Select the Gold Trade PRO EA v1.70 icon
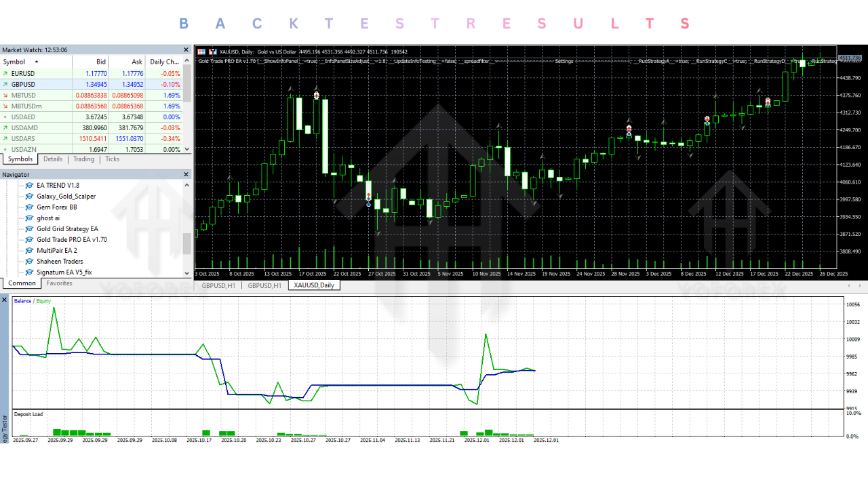The width and height of the screenshot is (868, 488). coord(28,239)
